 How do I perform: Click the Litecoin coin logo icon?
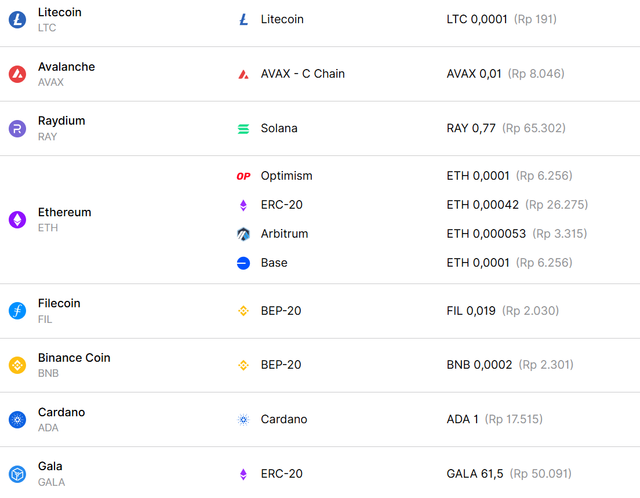(18, 20)
